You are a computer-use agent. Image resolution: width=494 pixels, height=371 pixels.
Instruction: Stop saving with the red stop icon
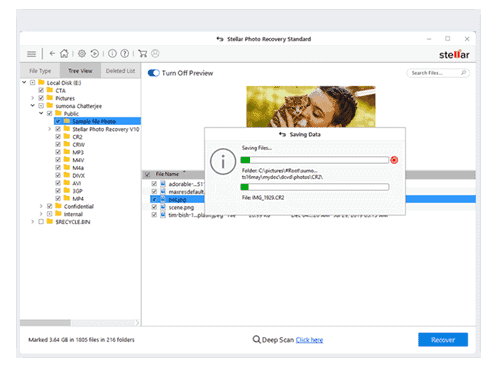coord(394,160)
